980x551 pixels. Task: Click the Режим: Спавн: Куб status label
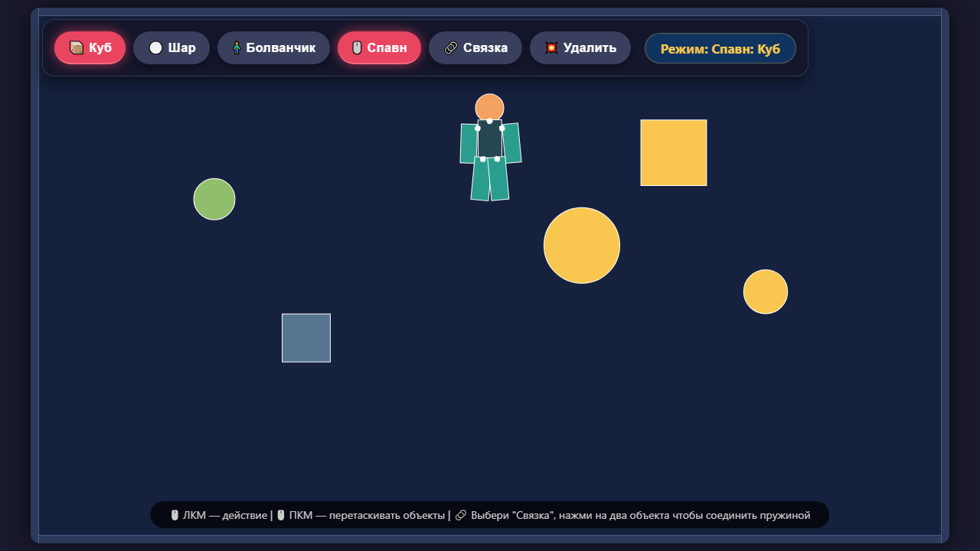720,48
